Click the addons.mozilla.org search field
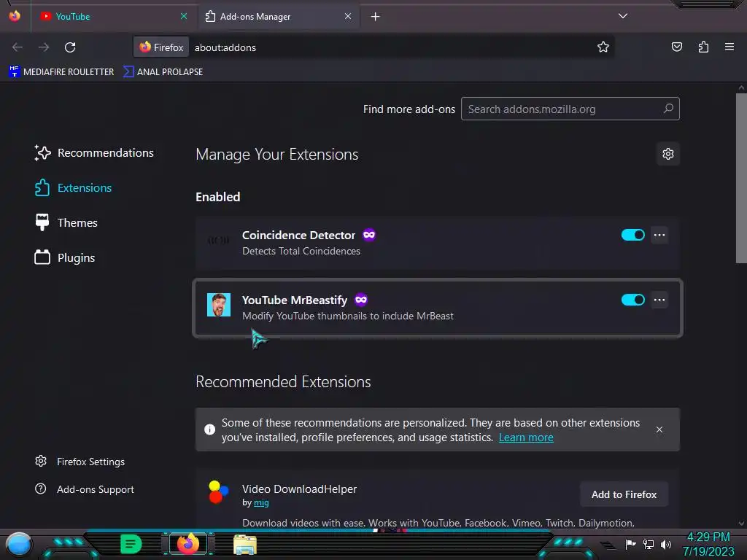 coord(570,109)
